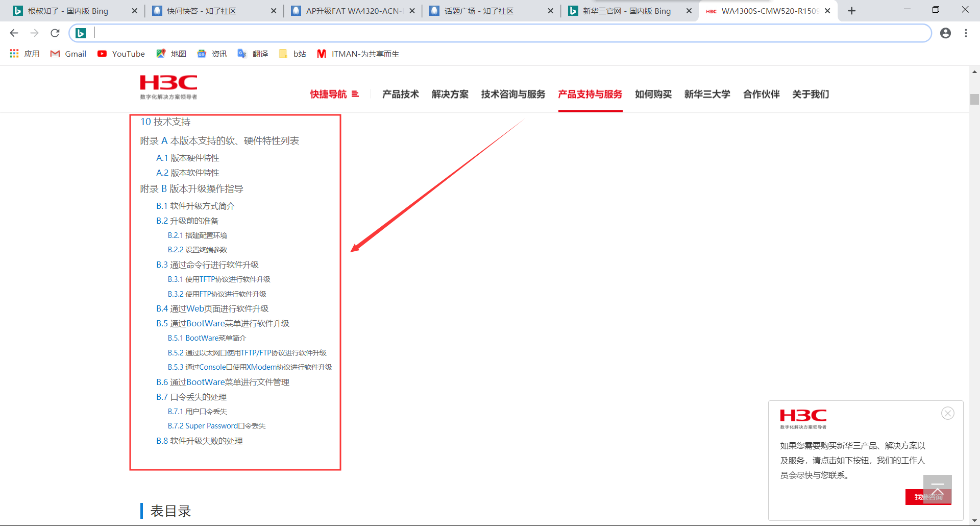Open B.3.1 使用TFTP协议进行软件升级
This screenshot has width=980, height=526.
pos(219,279)
